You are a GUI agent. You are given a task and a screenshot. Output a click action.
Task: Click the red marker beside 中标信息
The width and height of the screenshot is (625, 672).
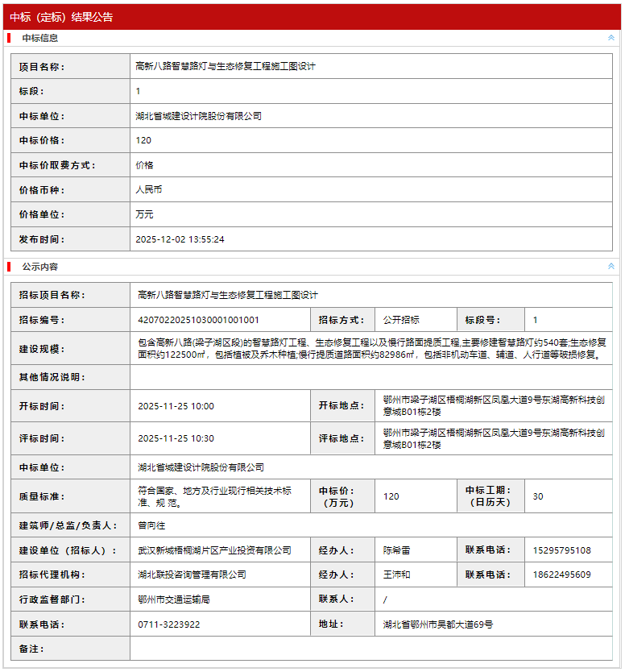[9, 38]
